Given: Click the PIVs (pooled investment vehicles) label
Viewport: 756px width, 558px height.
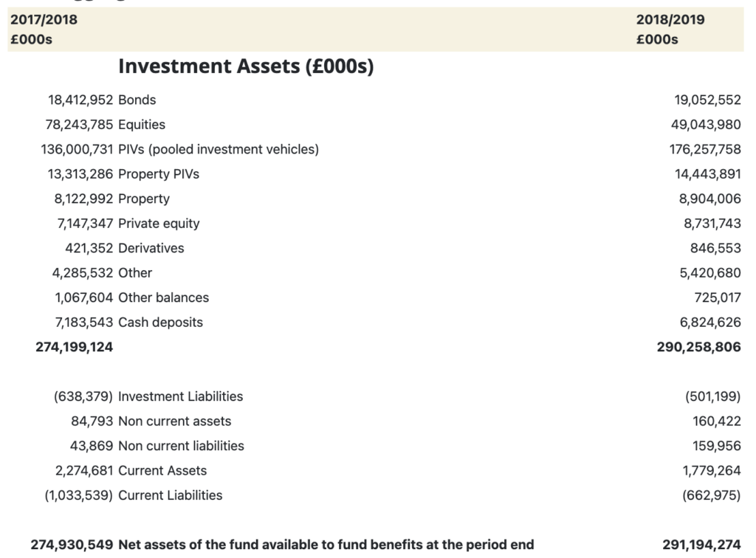Looking at the screenshot, I should point(219,149).
